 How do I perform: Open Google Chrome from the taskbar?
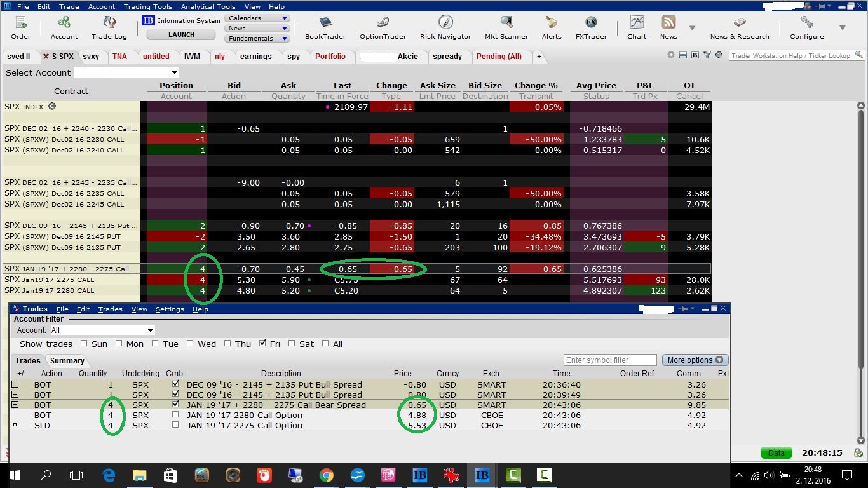click(326, 475)
